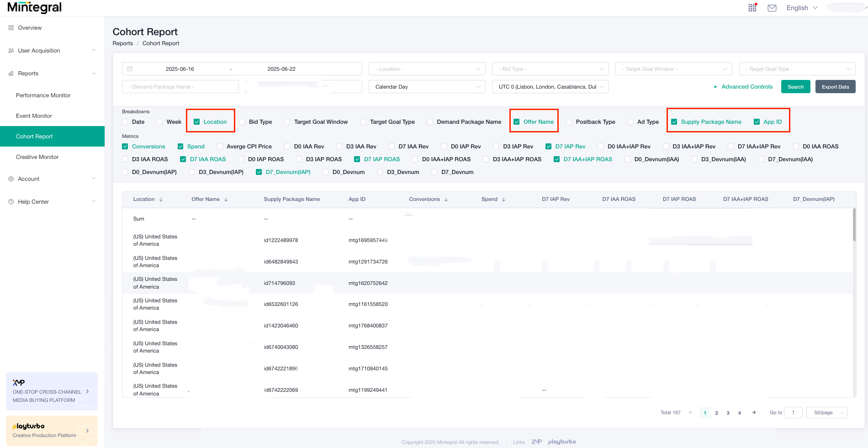Change results per page via 50/page dropdown
868x448 pixels.
point(826,412)
